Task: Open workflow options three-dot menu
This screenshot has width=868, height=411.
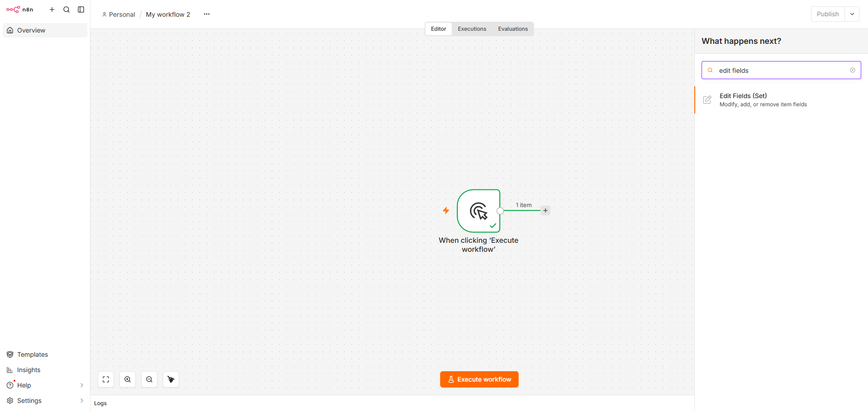Action: [207, 14]
